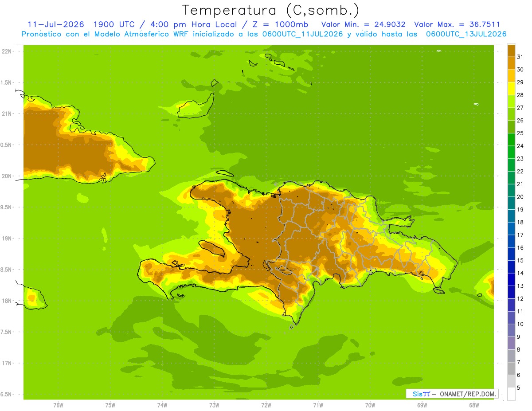Image resolution: width=532 pixels, height=411 pixels.
Task: Click the 'Modelo Atmosferico WRF' subtitle text
Action: pos(141,34)
